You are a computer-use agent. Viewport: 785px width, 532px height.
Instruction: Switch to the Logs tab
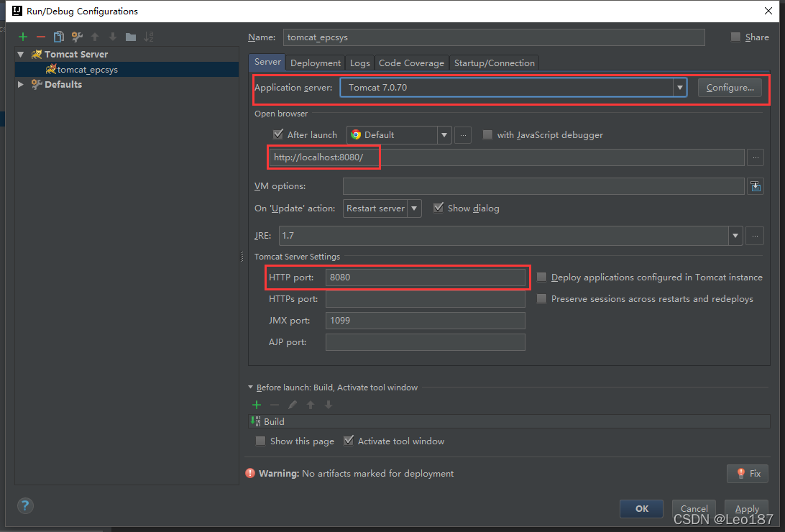click(x=359, y=63)
